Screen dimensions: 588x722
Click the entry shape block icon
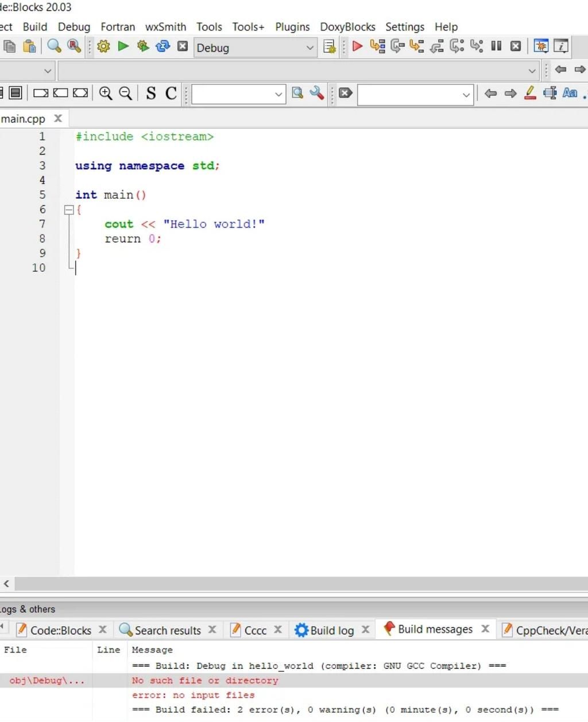click(x=41, y=93)
